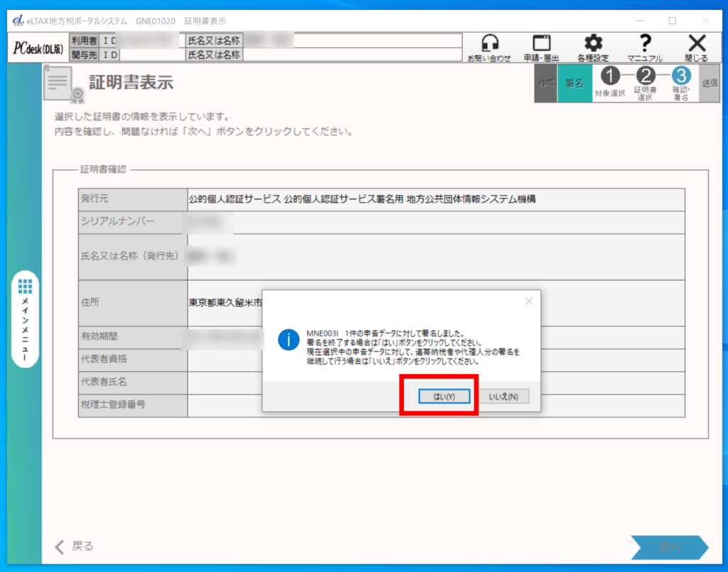Click the blue info icon in dialog

coord(287,340)
